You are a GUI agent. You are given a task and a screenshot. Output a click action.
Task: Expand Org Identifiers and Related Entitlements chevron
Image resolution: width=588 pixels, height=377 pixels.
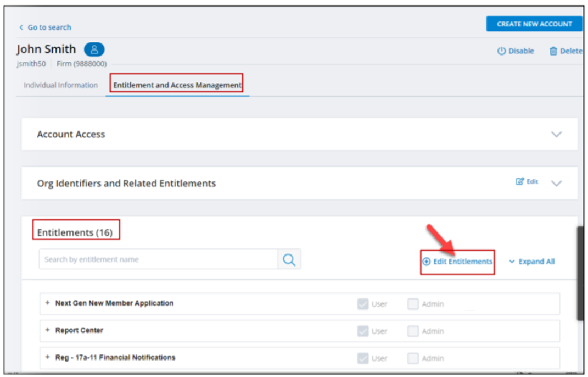point(556,184)
